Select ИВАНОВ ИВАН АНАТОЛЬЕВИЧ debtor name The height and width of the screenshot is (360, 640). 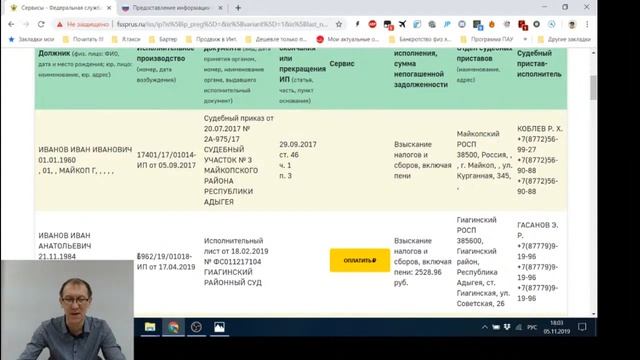pyautogui.click(x=65, y=241)
